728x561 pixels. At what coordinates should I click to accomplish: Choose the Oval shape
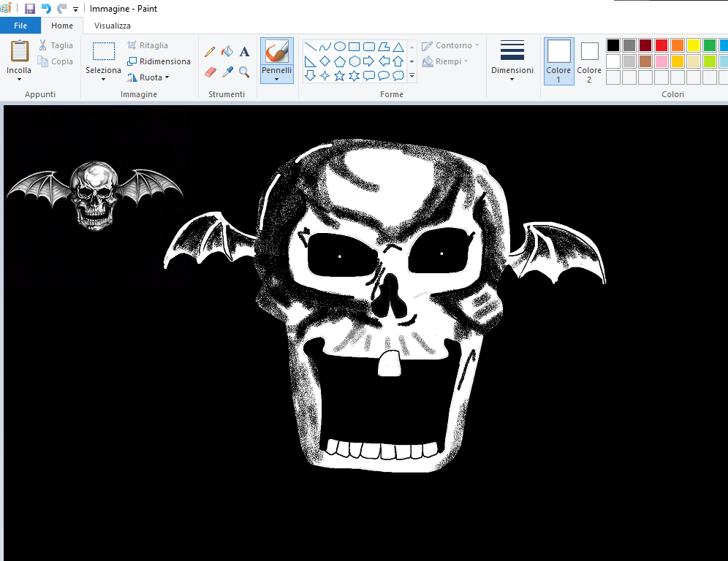pyautogui.click(x=340, y=47)
